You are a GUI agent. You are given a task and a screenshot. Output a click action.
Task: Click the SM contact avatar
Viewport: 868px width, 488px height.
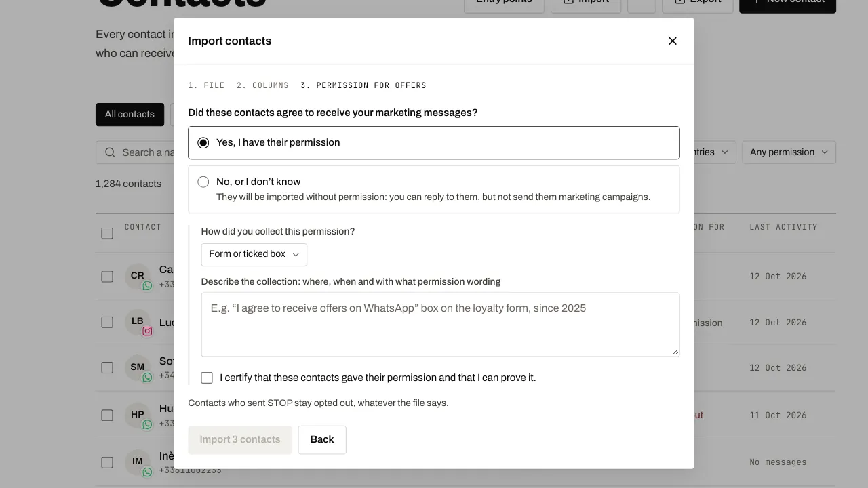138,367
